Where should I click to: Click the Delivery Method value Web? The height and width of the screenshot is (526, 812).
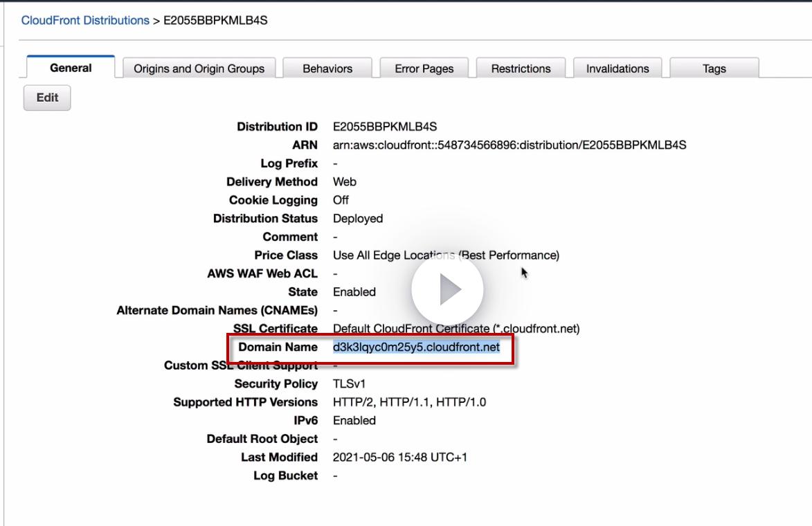pyautogui.click(x=344, y=182)
